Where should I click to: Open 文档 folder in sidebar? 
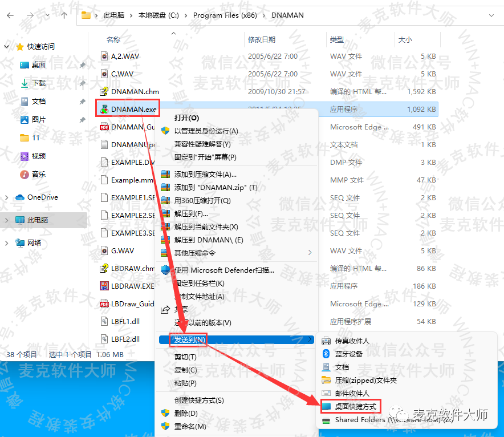click(x=39, y=102)
